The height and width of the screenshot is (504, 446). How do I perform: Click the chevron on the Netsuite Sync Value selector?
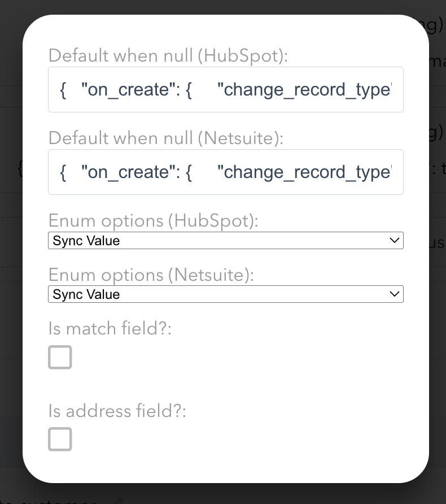[x=394, y=294]
